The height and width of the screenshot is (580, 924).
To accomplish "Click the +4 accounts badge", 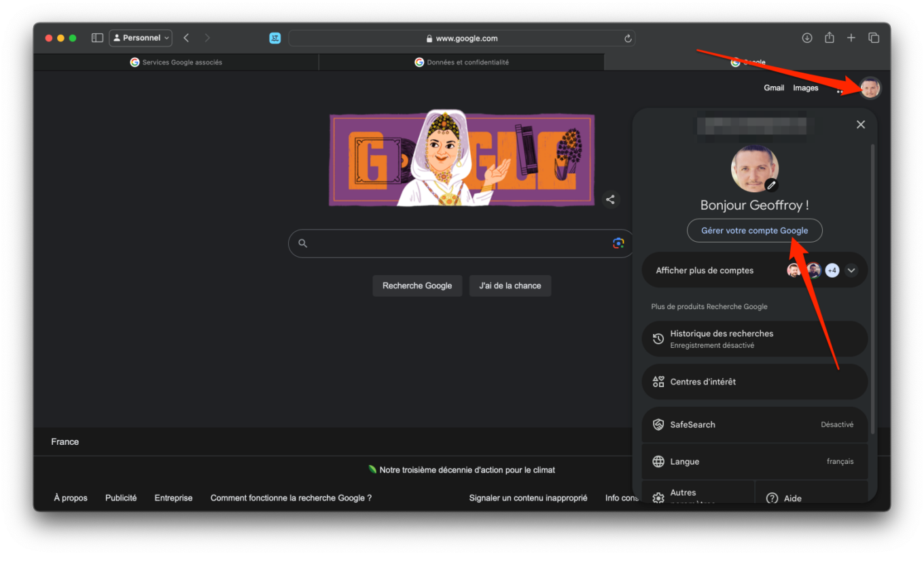I will click(x=832, y=270).
